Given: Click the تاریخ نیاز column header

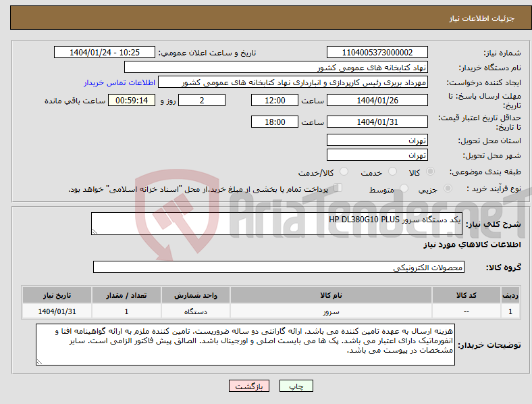Looking at the screenshot, I should 57,295.
